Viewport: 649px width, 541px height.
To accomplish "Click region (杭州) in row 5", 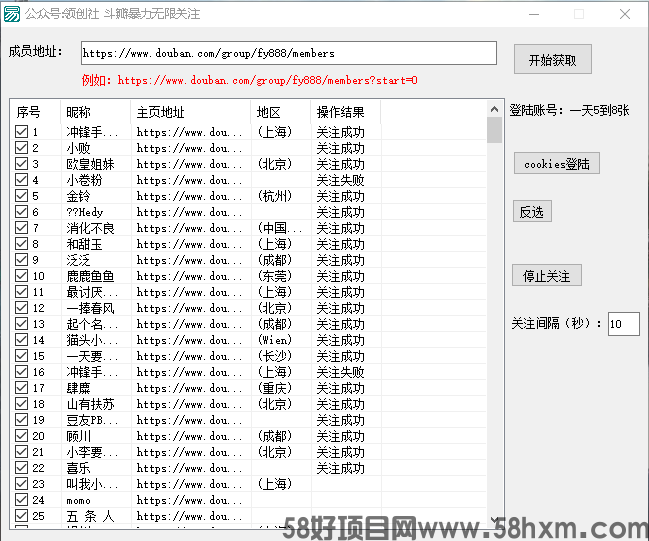I will pos(275,196).
